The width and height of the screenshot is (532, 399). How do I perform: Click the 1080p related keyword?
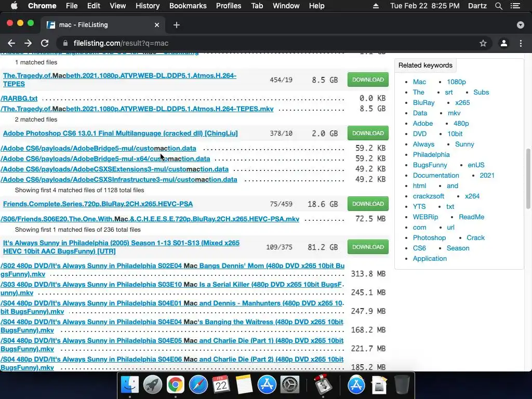point(456,82)
